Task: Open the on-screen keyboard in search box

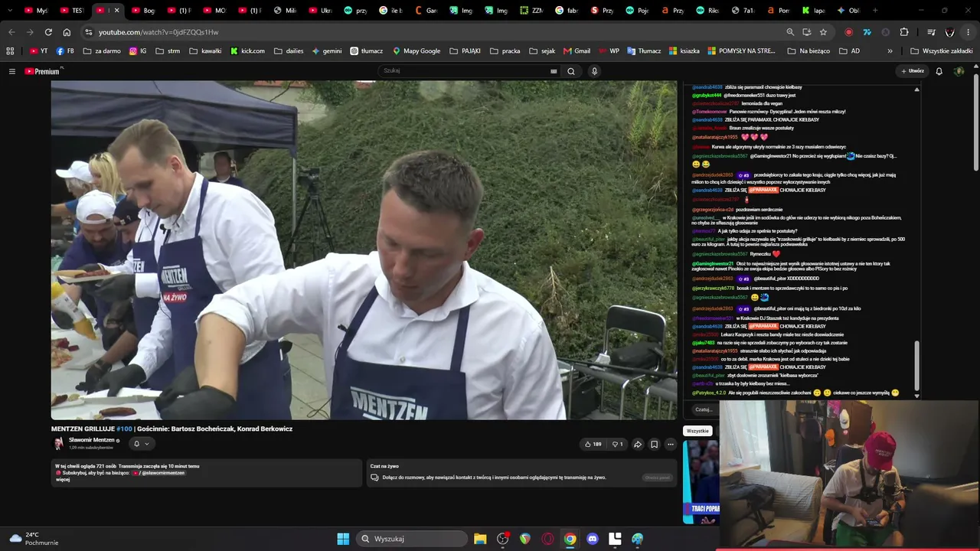Action: pos(554,71)
